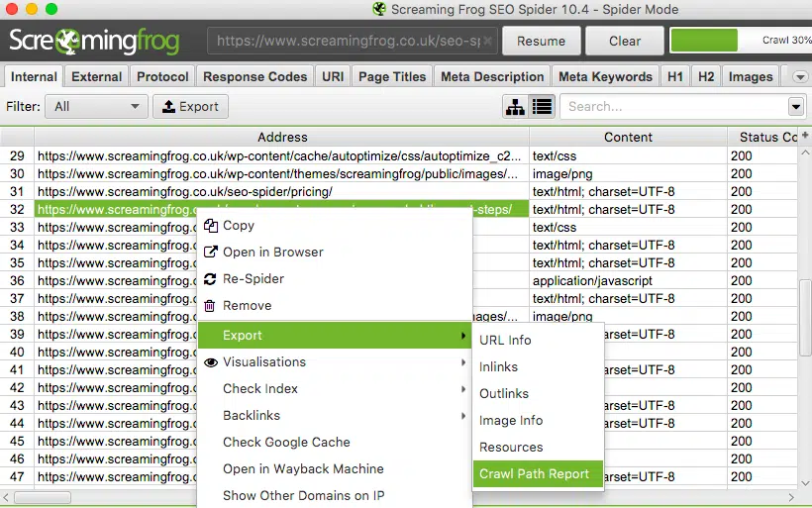Image resolution: width=812 pixels, height=508 pixels.
Task: Sort by the Status Code column header
Action: click(763, 138)
